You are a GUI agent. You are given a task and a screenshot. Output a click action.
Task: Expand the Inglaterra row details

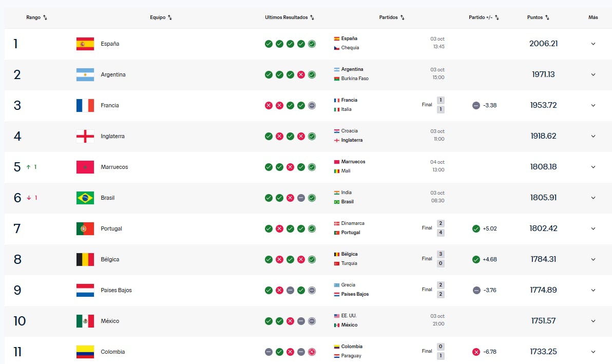[593, 136]
